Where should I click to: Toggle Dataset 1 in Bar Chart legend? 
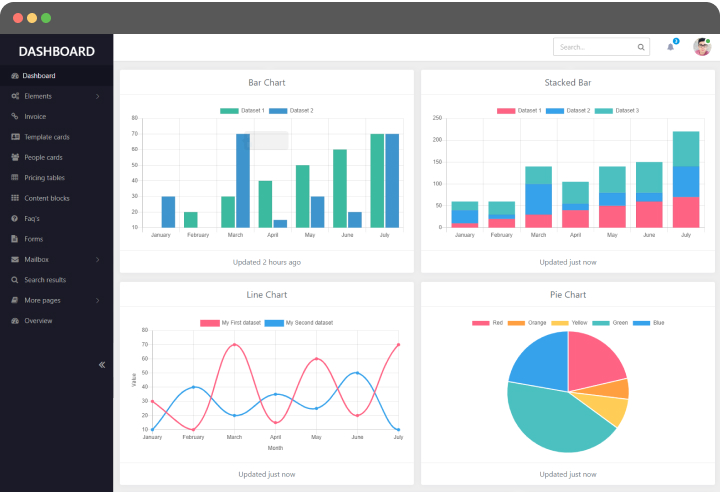242,111
